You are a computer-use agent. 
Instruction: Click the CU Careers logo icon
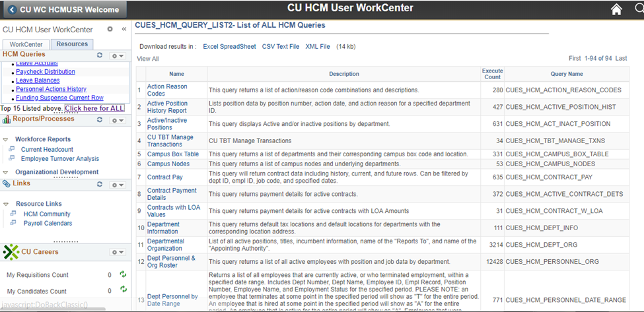pyautogui.click(x=11, y=252)
